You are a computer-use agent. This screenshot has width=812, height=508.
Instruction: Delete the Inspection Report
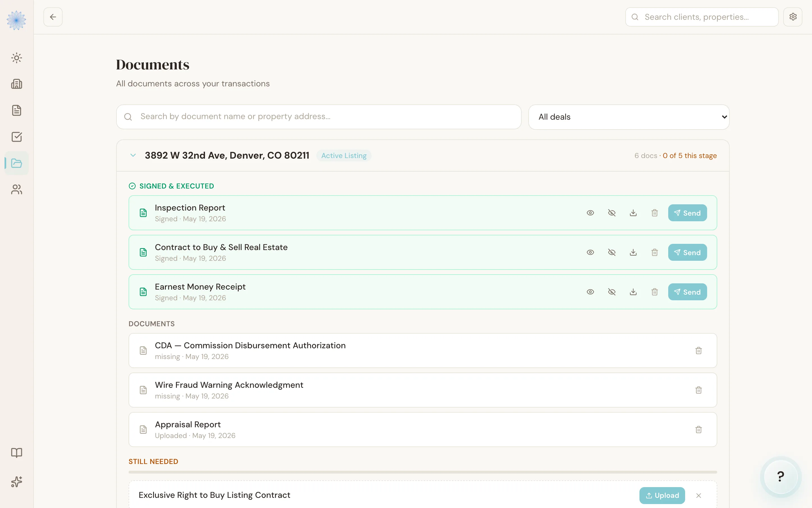coord(655,213)
